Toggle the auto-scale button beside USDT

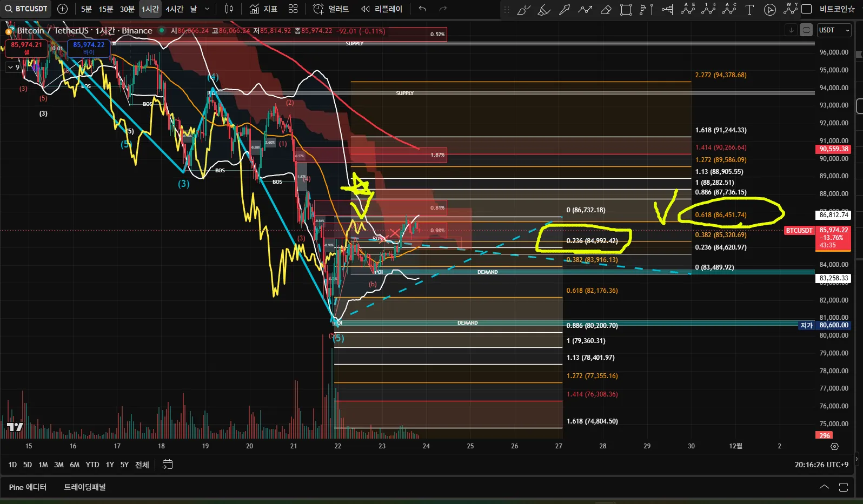pos(806,30)
